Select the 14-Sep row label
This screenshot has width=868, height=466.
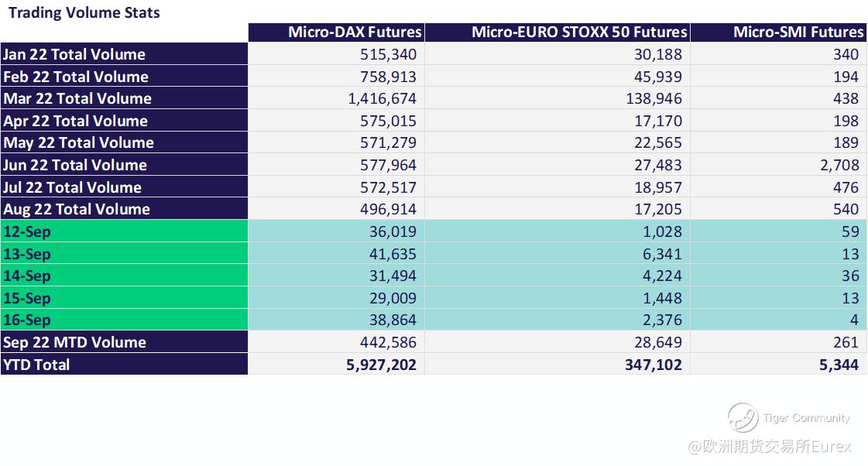coord(27,276)
